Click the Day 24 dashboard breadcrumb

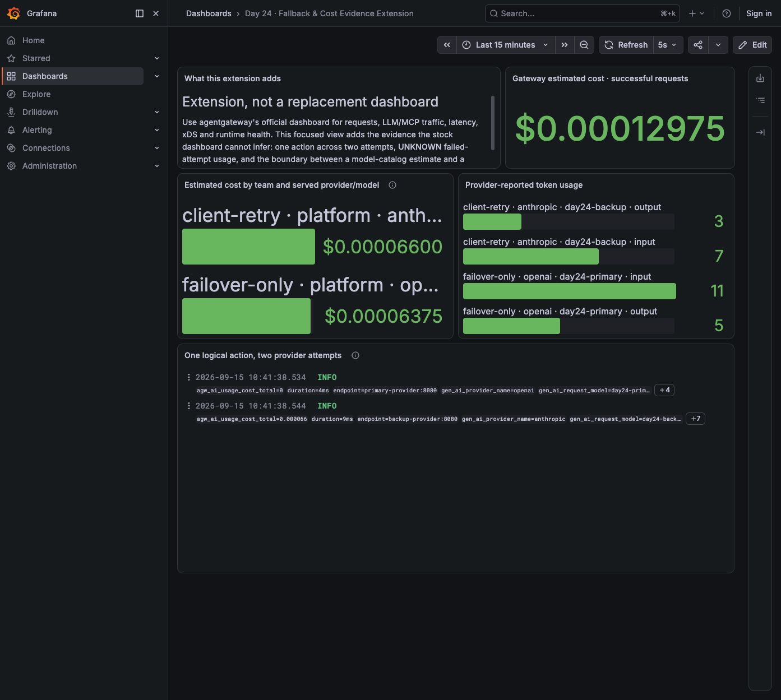pos(329,13)
